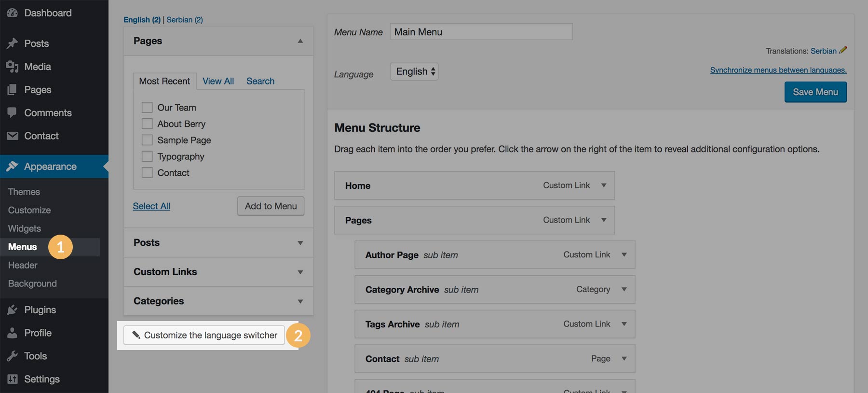
Task: Expand the Categories panel
Action: click(x=300, y=301)
